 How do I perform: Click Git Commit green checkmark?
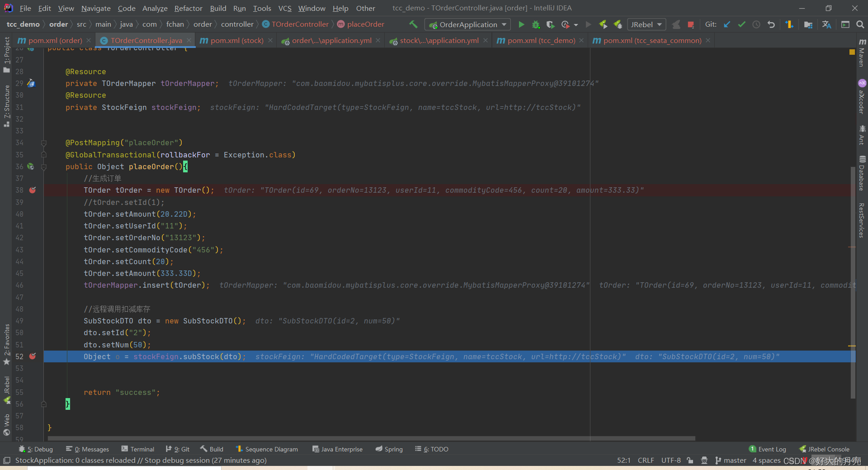click(x=741, y=24)
